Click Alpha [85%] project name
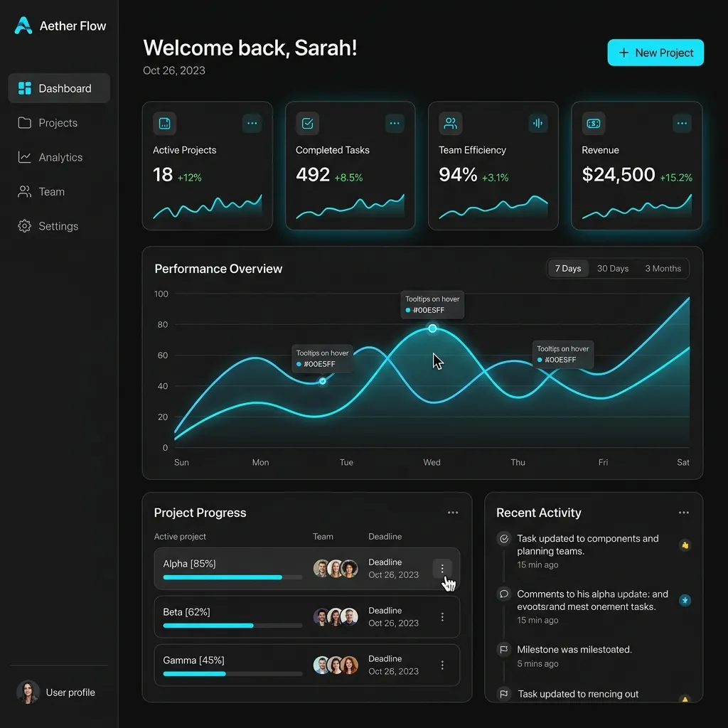 (x=189, y=564)
